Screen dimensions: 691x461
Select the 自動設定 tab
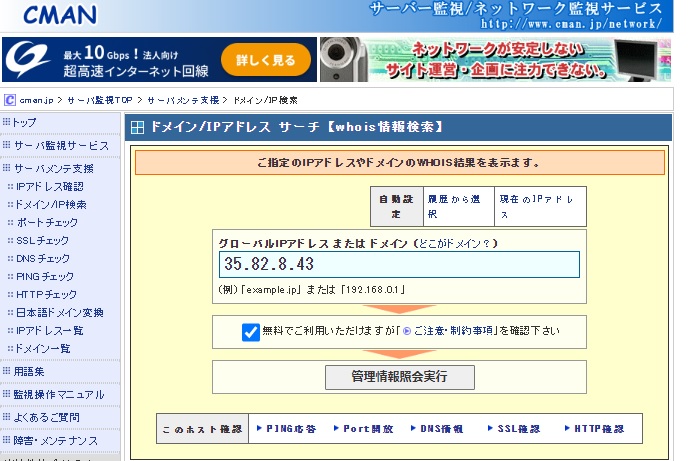(x=395, y=206)
